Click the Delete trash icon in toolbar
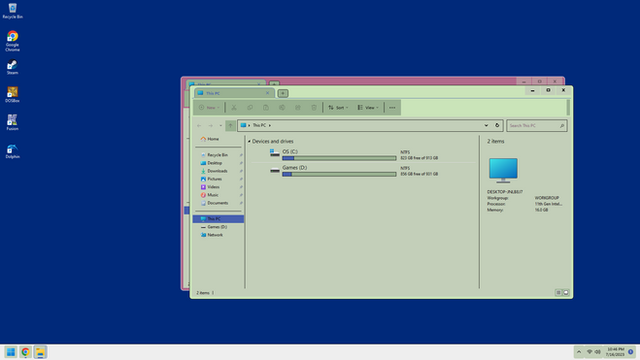This screenshot has width=640, height=360. (x=314, y=107)
